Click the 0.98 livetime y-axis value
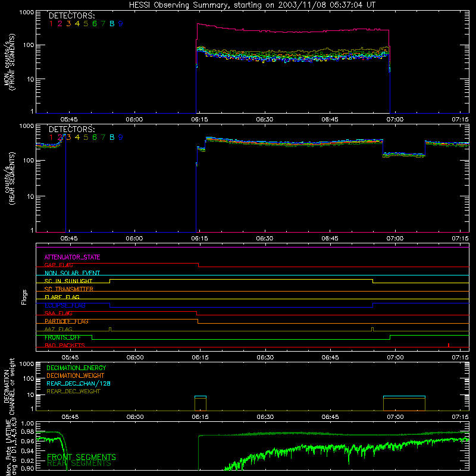This screenshot has width=476, height=476. pyautogui.click(x=27, y=432)
